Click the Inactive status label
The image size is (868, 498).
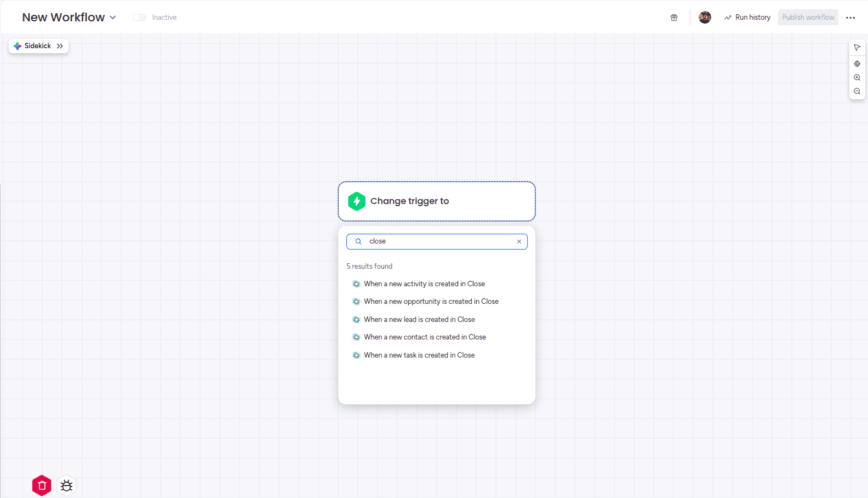tap(164, 18)
